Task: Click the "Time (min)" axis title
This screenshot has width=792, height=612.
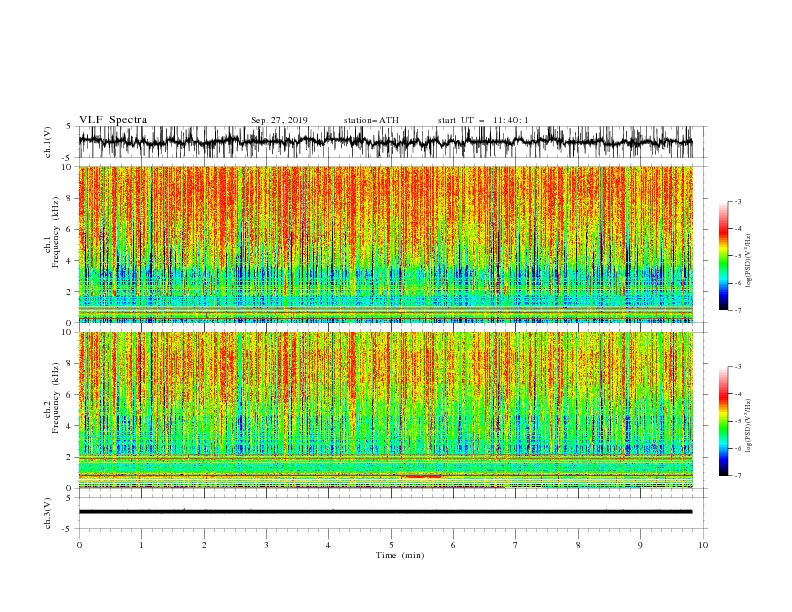Action: click(400, 555)
